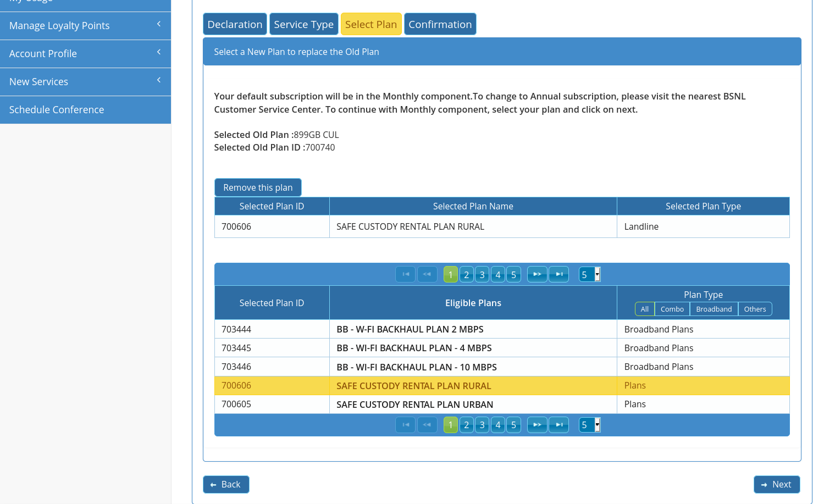Filter plan type by Combo
Screen dimensions: 813x504
pyautogui.click(x=672, y=309)
